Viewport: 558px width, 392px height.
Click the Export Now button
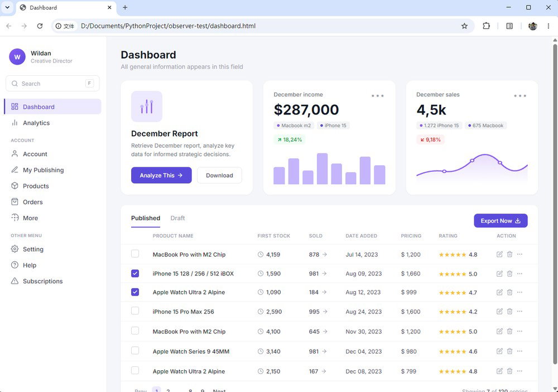501,221
